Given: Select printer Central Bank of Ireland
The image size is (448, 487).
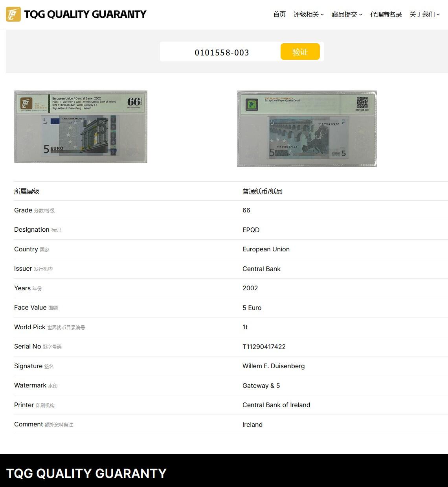Looking at the screenshot, I should (276, 405).
